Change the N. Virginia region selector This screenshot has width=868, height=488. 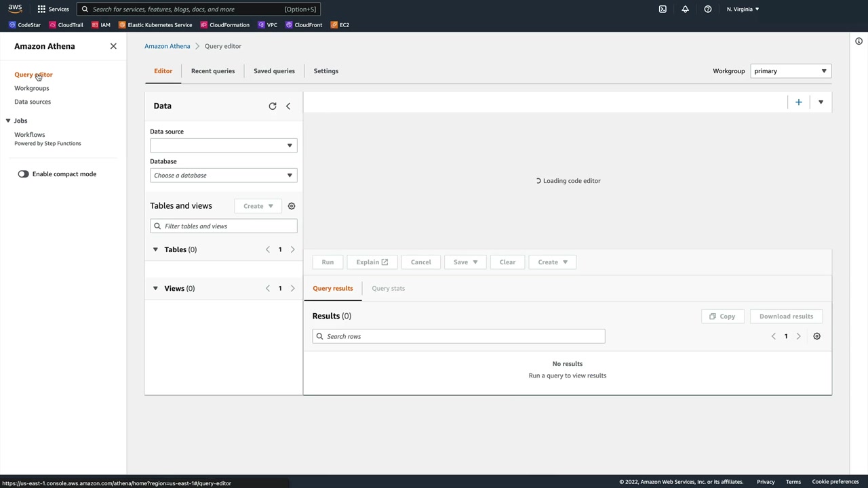[743, 9]
